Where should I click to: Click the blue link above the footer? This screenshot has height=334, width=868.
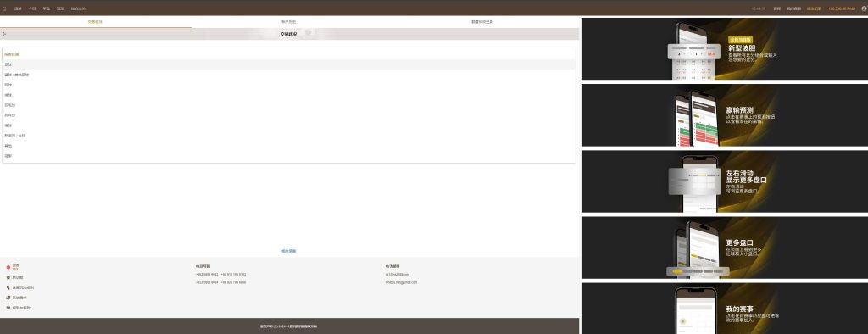tap(288, 251)
